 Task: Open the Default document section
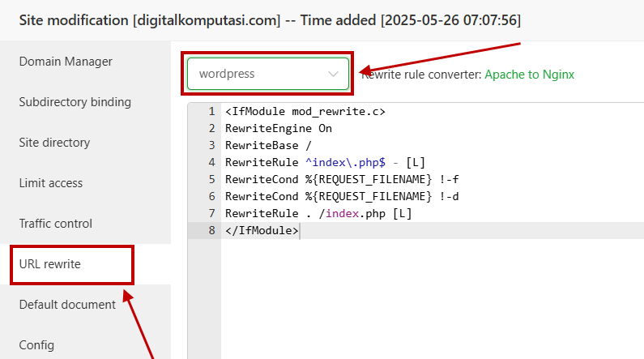click(x=67, y=305)
